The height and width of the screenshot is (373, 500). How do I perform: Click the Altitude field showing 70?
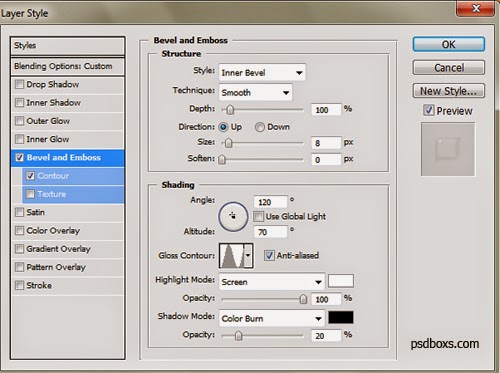click(270, 232)
